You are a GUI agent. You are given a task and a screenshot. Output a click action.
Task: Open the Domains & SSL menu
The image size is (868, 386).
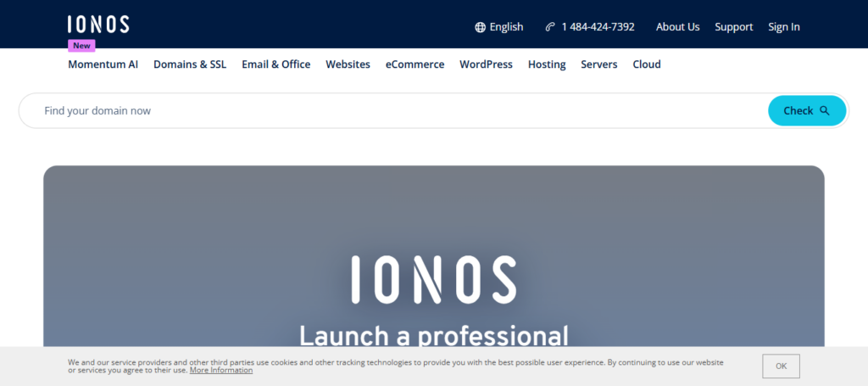(190, 64)
